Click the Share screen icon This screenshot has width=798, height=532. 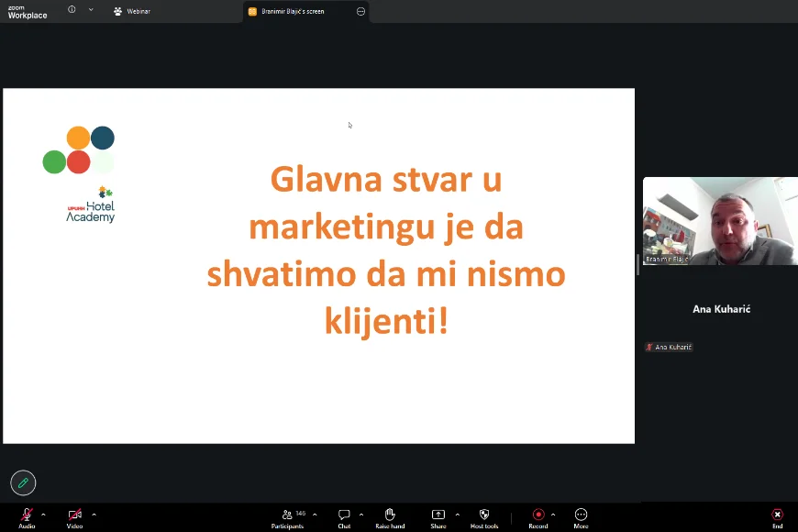pyautogui.click(x=438, y=515)
